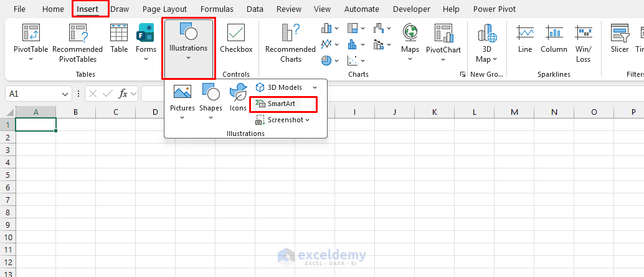Switch to the Developer tab
The height and width of the screenshot is (277, 644).
pyautogui.click(x=412, y=9)
